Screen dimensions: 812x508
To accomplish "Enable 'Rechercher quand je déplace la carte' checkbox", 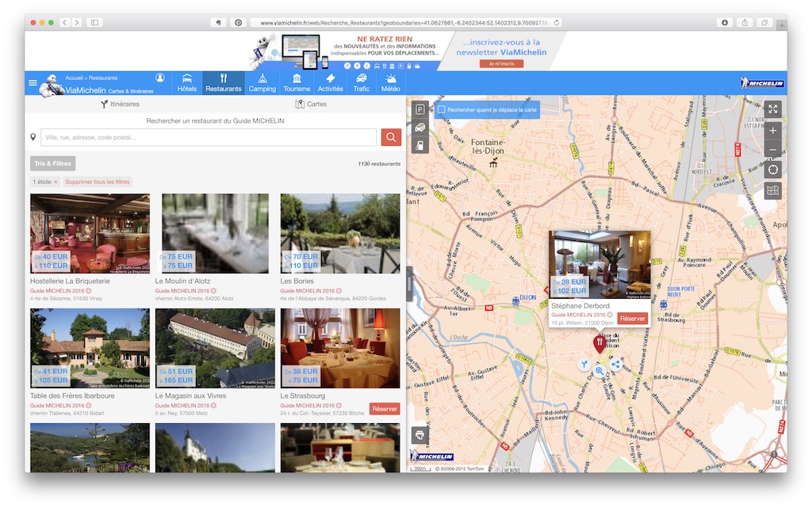I will (442, 109).
